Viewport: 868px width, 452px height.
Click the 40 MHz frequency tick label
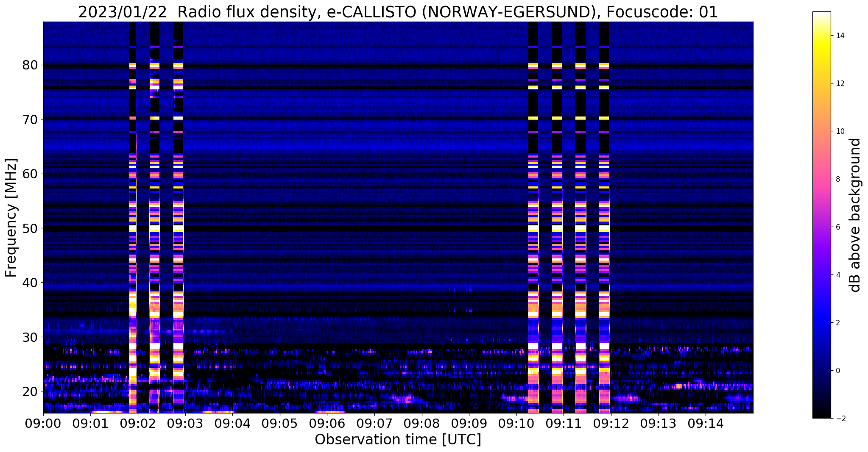pyautogui.click(x=30, y=283)
